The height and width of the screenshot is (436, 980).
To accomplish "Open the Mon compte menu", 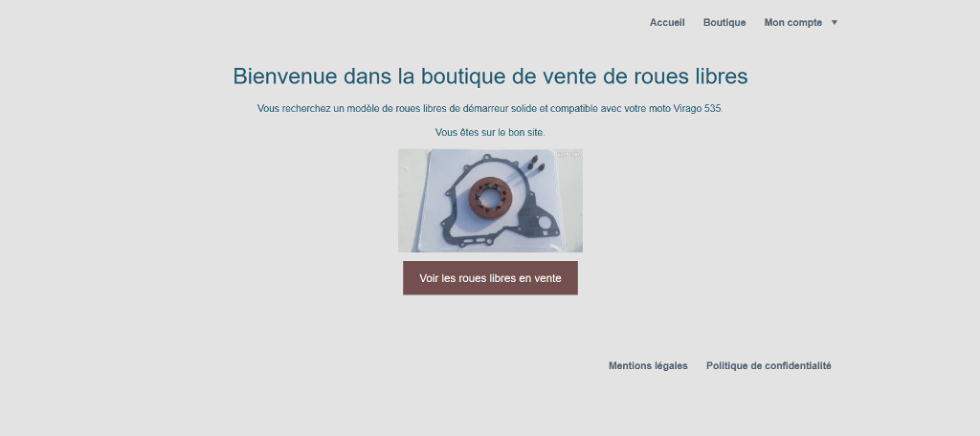I will (x=792, y=23).
